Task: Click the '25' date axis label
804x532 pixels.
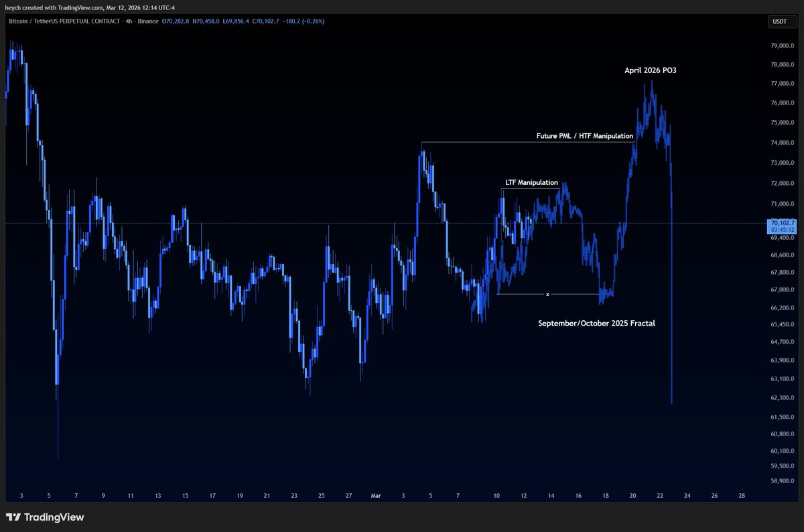Action: pyautogui.click(x=322, y=496)
